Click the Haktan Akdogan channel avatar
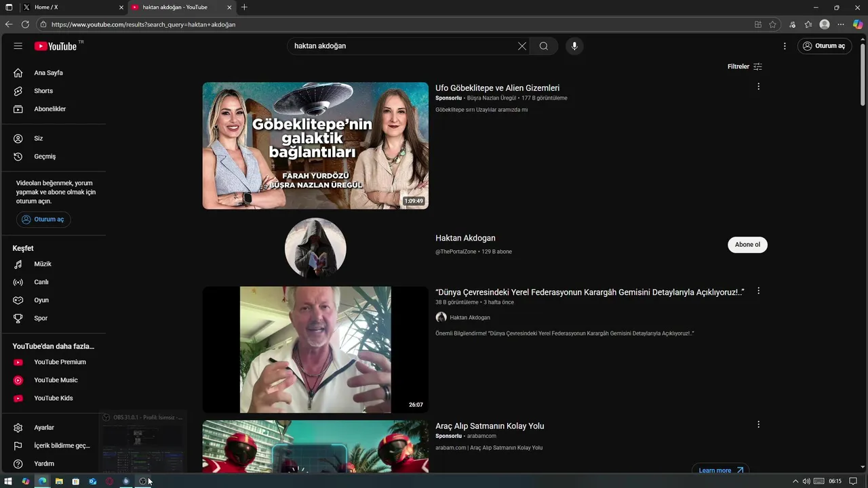Screen dimensions: 868x488 coord(315,248)
